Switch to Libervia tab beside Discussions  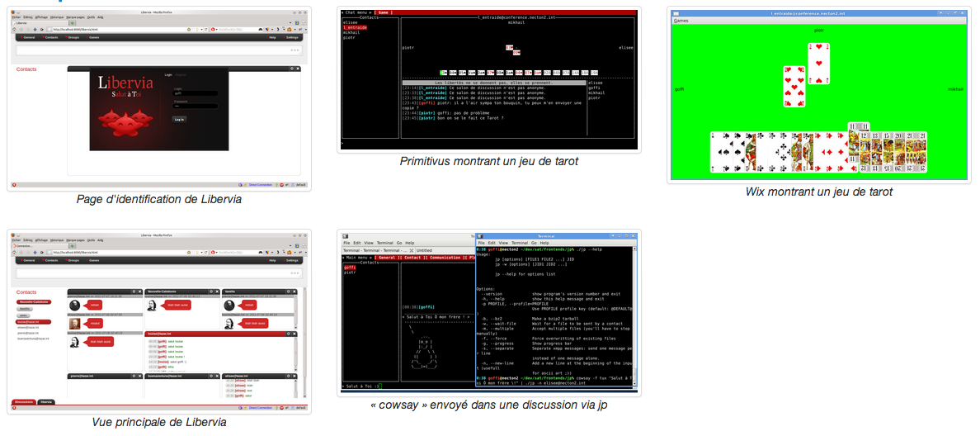46,401
